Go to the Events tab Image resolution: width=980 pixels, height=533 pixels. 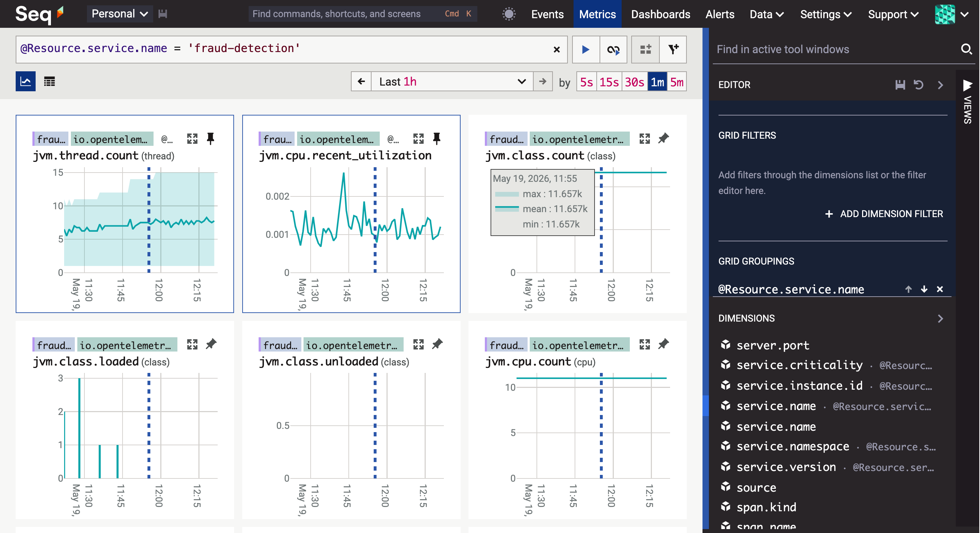548,14
